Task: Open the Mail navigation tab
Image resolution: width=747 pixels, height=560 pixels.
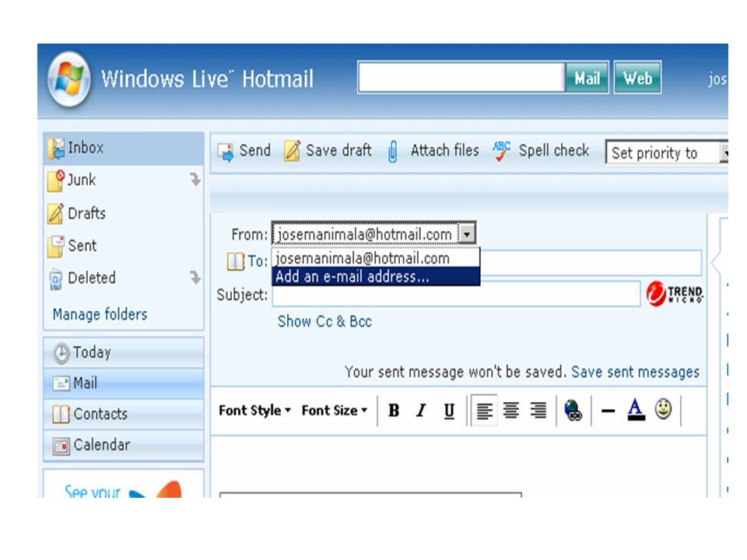Action: coord(124,383)
